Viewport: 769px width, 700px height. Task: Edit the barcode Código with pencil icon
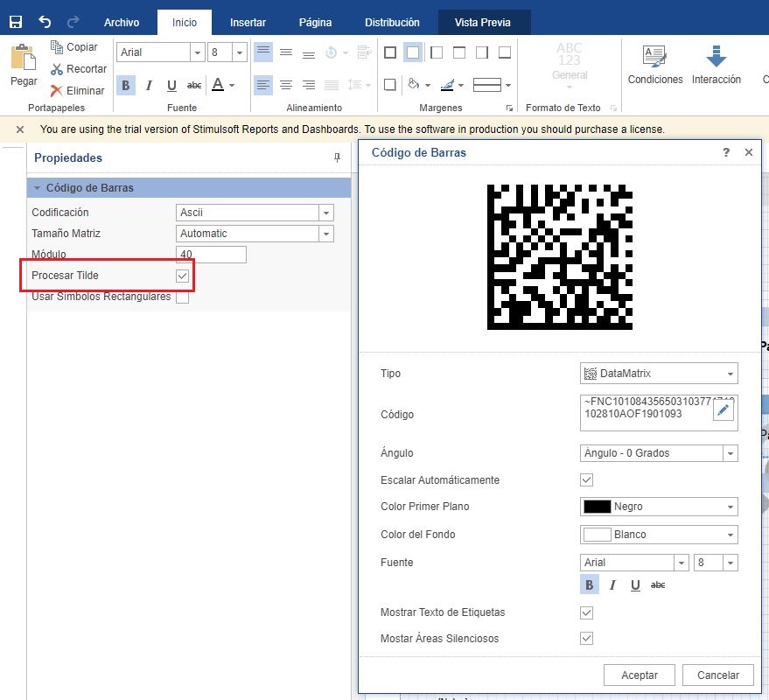[723, 410]
